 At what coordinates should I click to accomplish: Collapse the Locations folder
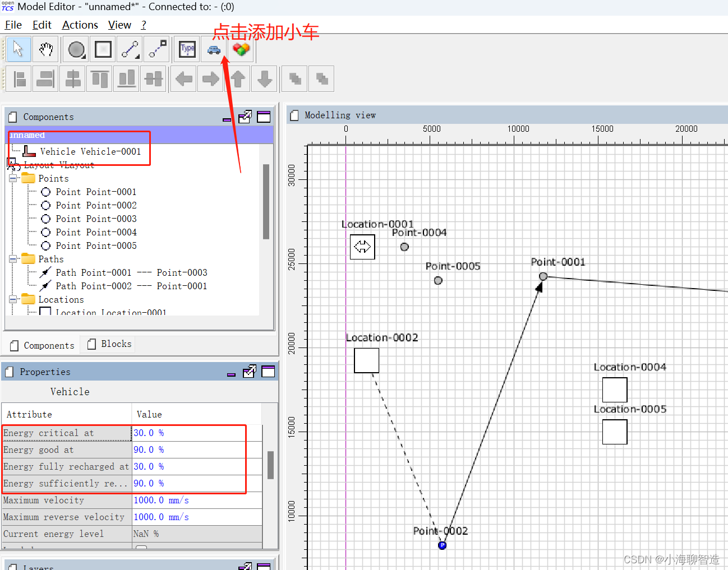click(12, 299)
